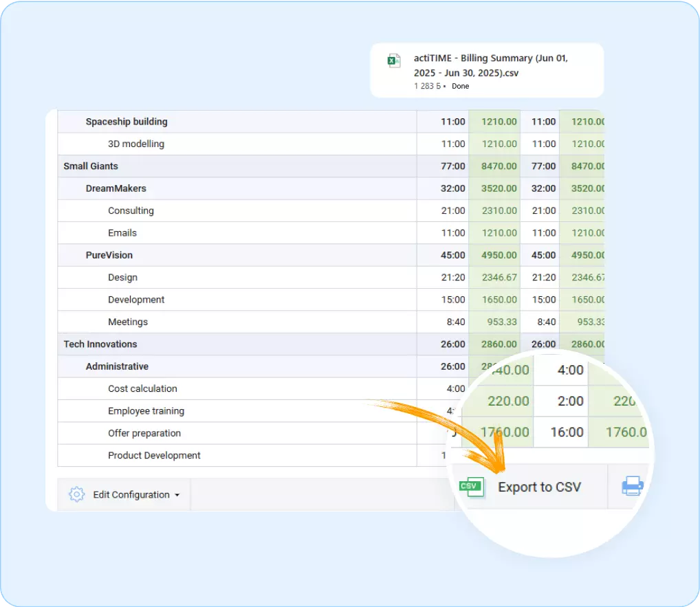
Task: Open the downloaded Billing Summary csv file
Action: point(491,65)
